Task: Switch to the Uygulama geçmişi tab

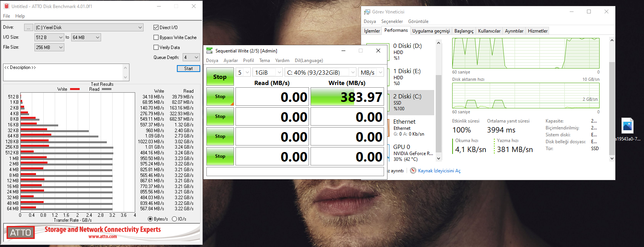Action: (431, 31)
